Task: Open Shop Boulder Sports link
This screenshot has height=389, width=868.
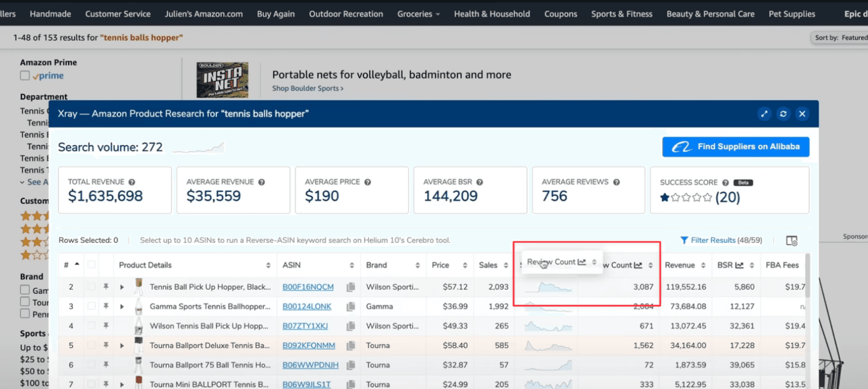Action: 308,89
